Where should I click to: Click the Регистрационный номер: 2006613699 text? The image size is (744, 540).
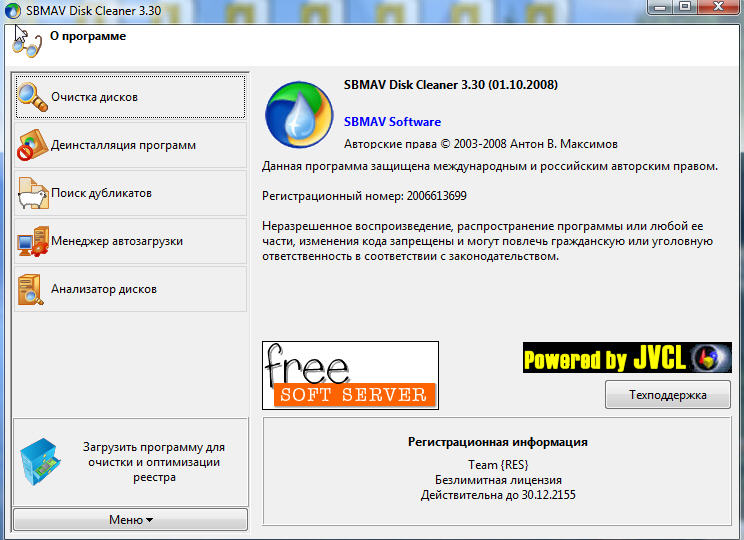(x=364, y=196)
